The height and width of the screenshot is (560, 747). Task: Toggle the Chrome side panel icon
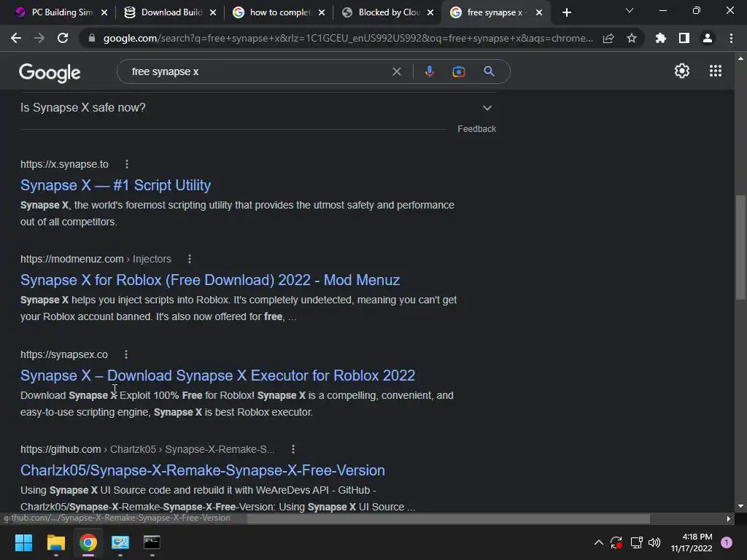pyautogui.click(x=684, y=38)
